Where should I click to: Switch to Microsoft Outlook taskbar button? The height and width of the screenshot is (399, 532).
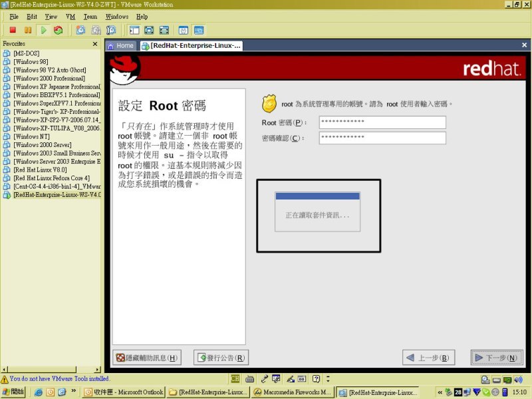click(x=124, y=392)
